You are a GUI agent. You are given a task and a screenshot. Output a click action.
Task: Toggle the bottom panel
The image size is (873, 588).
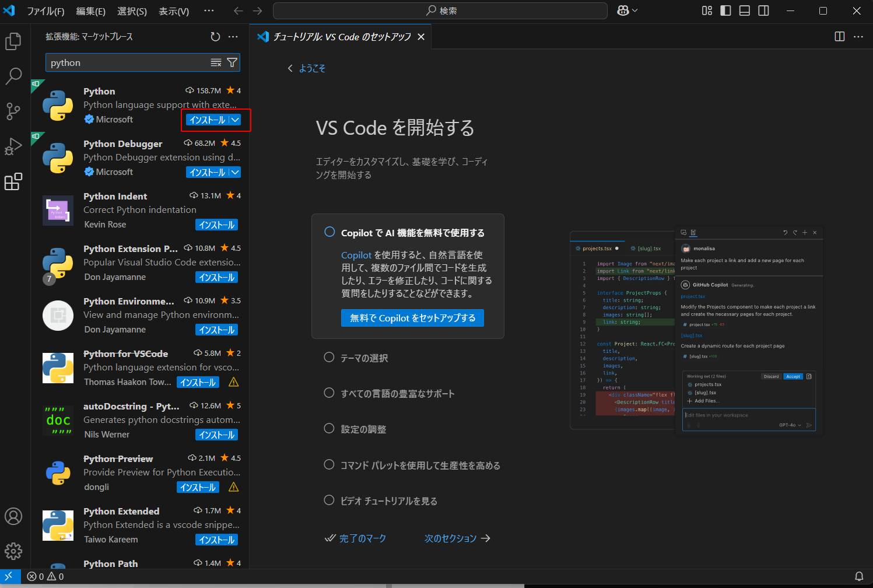pyautogui.click(x=745, y=10)
